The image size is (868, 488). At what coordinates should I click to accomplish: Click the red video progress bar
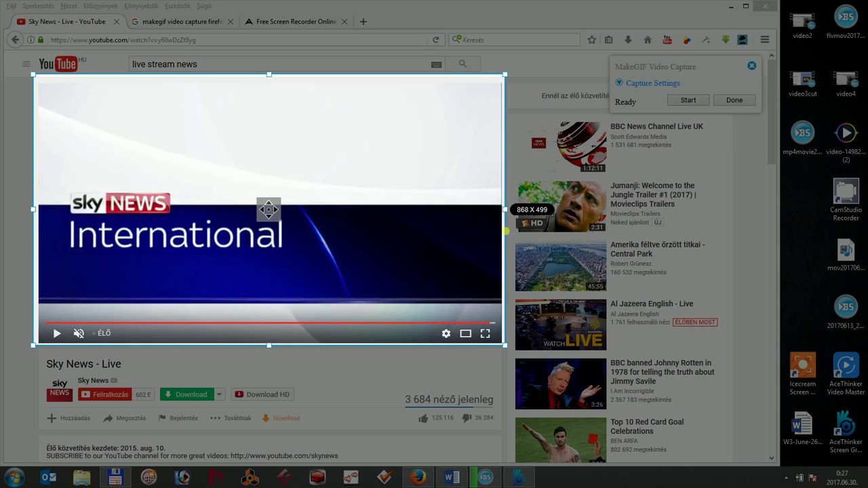[x=270, y=323]
